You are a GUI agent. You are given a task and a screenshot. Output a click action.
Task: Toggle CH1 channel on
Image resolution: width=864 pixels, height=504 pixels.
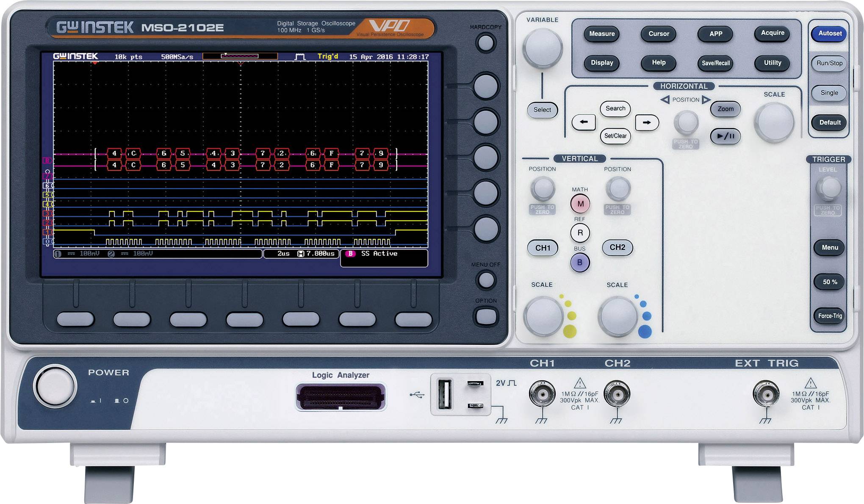pos(543,248)
